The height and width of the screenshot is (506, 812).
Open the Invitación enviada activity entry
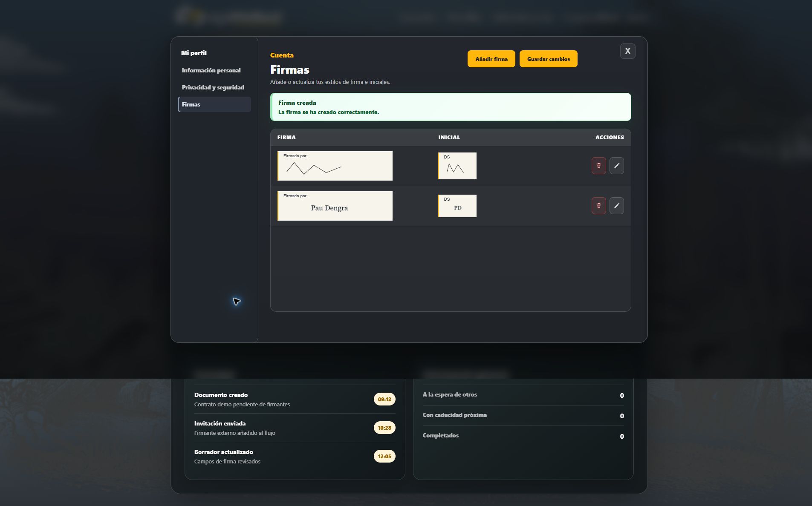(295, 428)
